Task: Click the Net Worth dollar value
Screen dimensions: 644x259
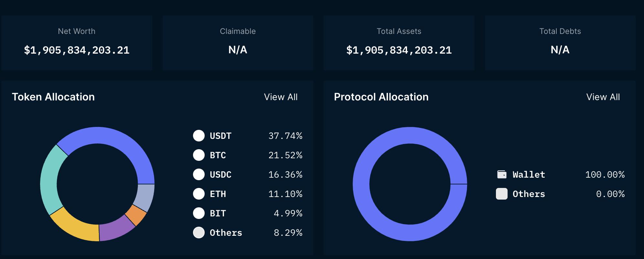Action: pos(77,50)
